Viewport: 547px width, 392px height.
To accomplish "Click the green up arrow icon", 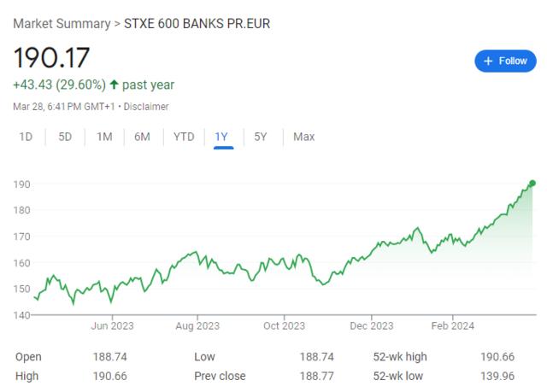I will pyautogui.click(x=114, y=85).
